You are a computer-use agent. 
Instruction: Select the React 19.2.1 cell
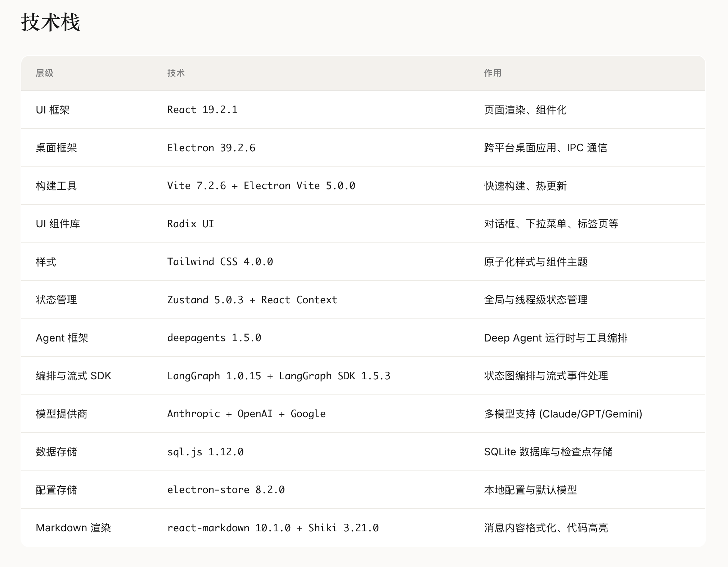click(x=202, y=110)
